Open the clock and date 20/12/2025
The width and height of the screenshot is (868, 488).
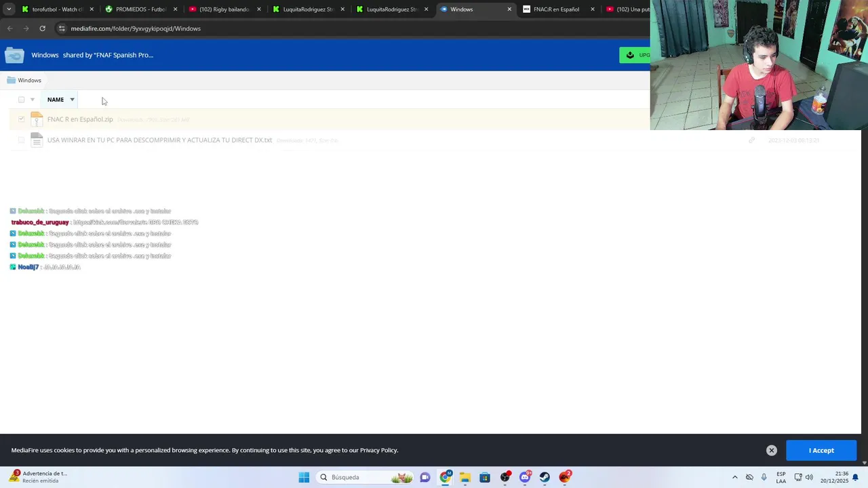tap(834, 477)
